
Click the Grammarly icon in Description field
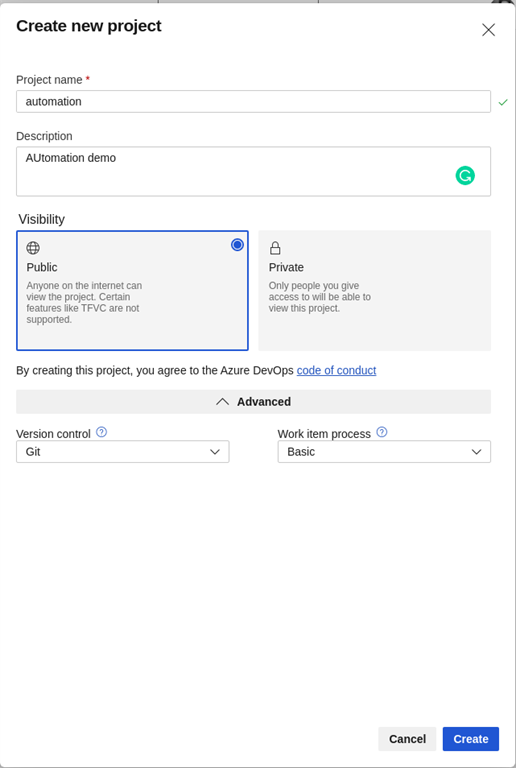[465, 175]
